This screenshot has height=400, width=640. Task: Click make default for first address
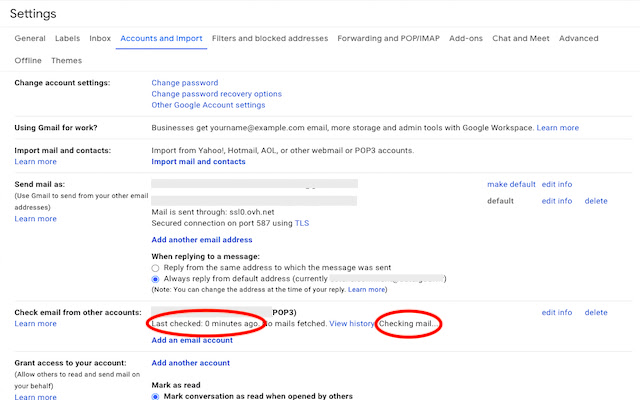coord(511,184)
